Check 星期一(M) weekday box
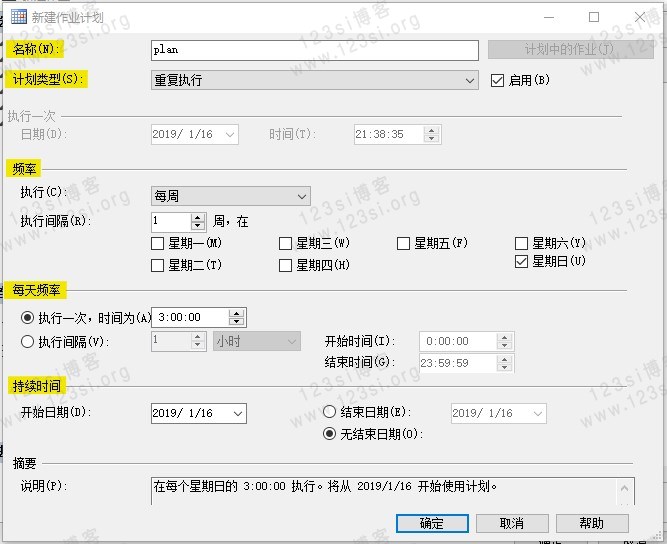 tap(157, 243)
